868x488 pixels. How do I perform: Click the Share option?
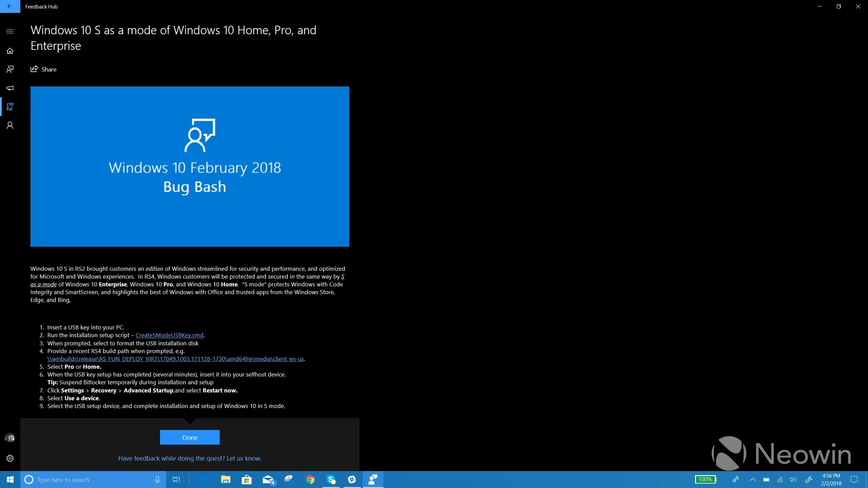click(43, 69)
